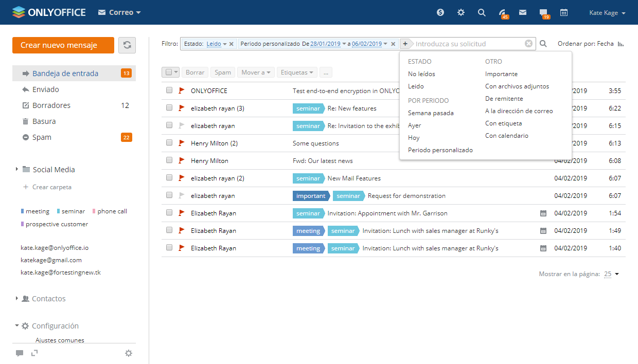
Task: Click the 'Crear carpeta' link
Action: point(51,187)
